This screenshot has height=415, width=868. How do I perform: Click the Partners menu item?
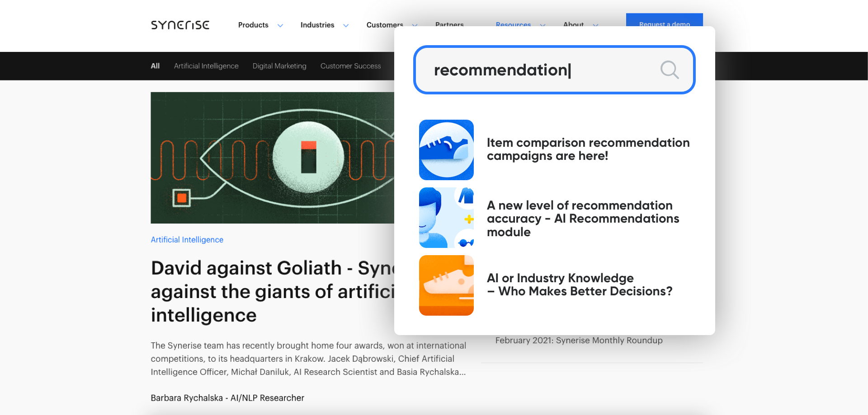pyautogui.click(x=449, y=25)
